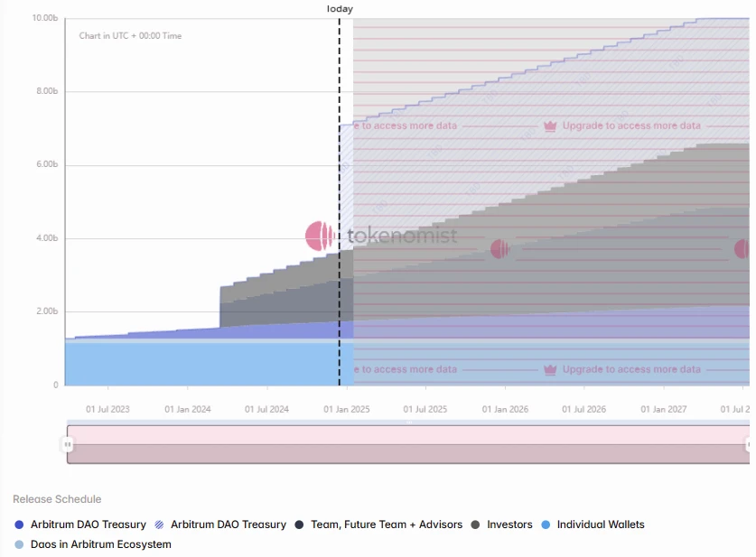Click the right handle of the range selector
Screen dimensions: 756x557
click(x=749, y=444)
